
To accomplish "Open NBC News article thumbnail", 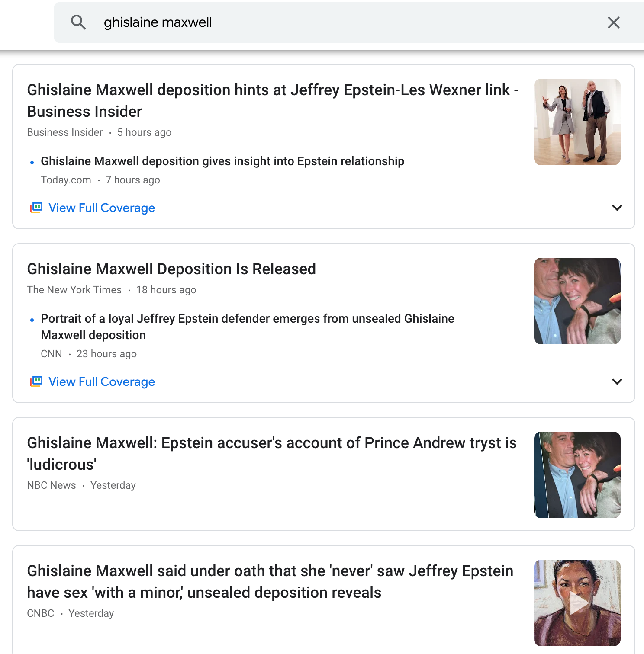I will point(577,475).
